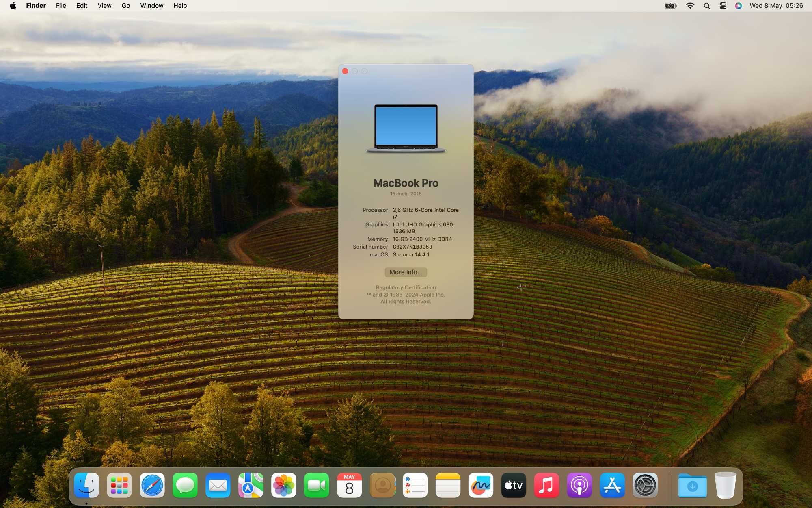Viewport: 812px width, 508px height.
Task: Click the Sonoma 14.4.1 version text
Action: [x=411, y=254]
